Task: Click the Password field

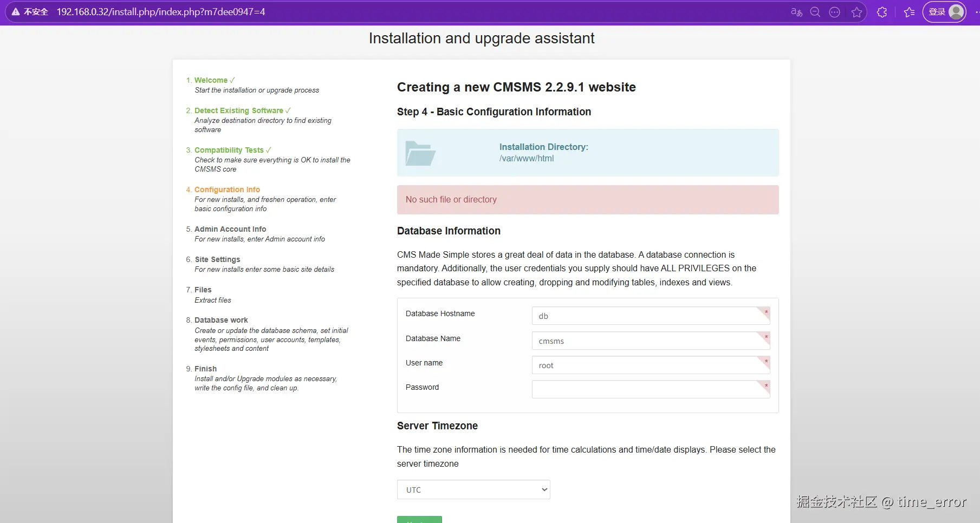Action: [651, 389]
